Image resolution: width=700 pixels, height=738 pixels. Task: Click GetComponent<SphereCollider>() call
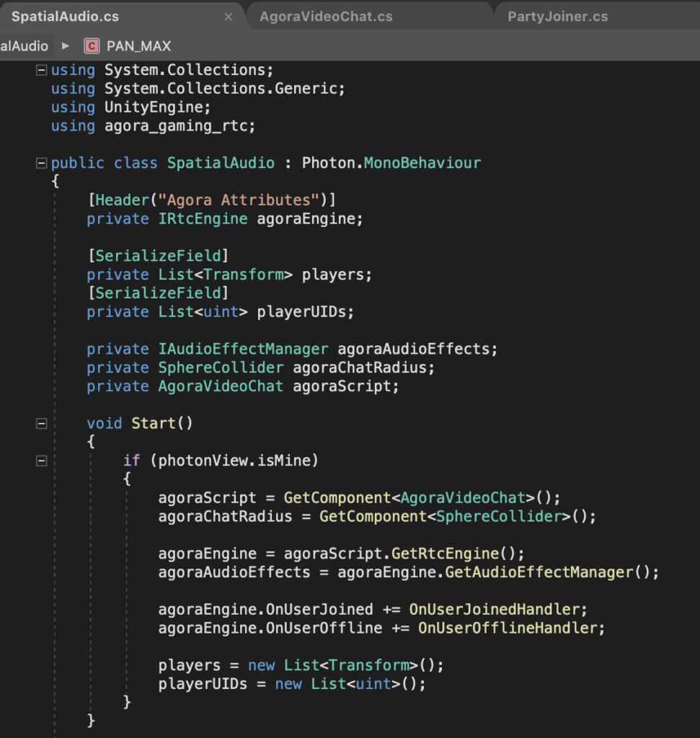coord(457,517)
